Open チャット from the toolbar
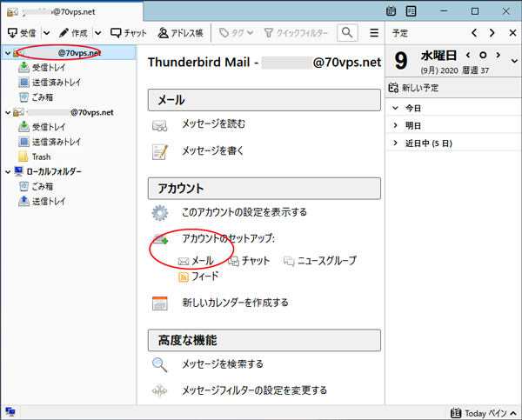522x420 pixels. tap(129, 33)
